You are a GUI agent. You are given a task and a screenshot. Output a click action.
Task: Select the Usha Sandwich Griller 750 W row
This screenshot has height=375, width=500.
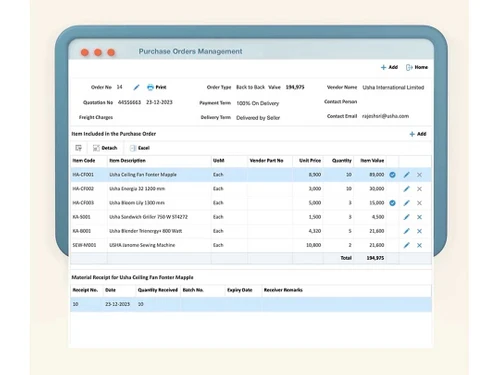(251, 217)
